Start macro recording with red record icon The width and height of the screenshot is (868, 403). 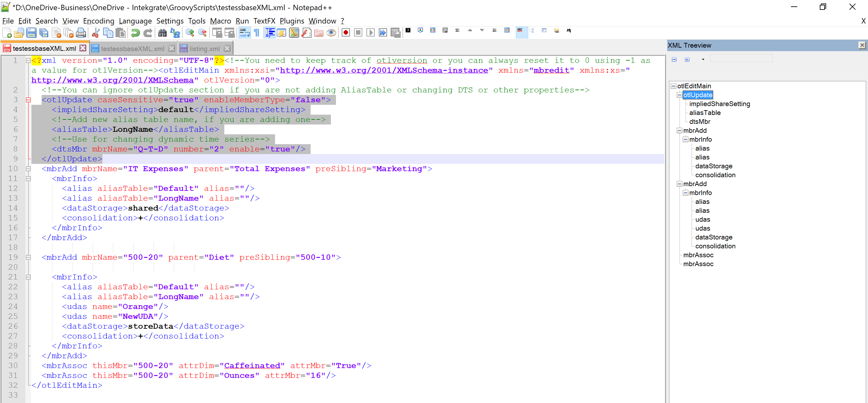(346, 33)
